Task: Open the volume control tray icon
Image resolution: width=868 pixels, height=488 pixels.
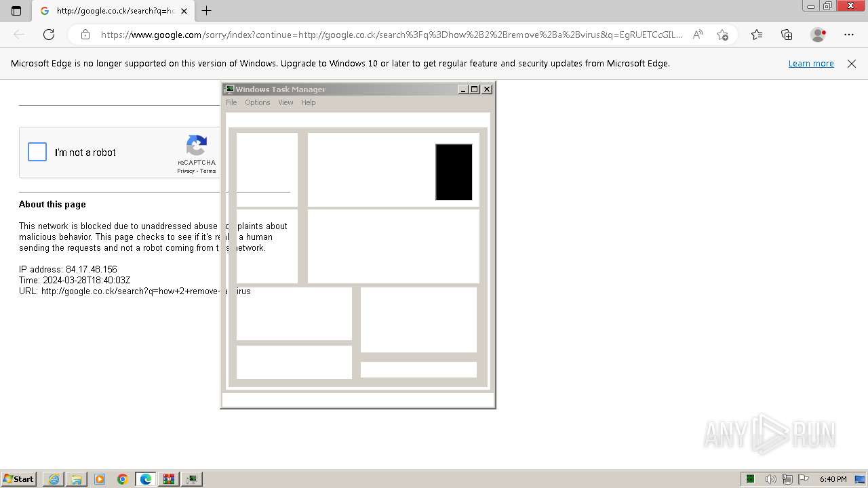Action: point(770,479)
